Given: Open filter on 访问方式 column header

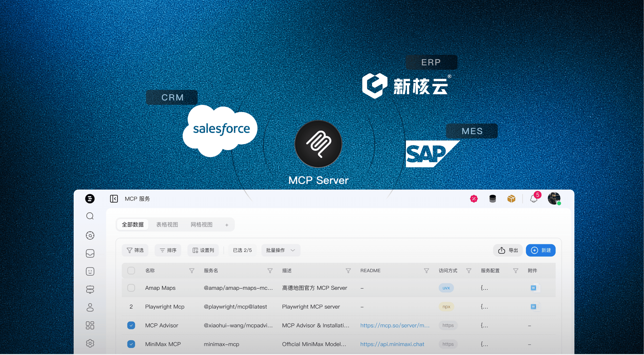Looking at the screenshot, I should point(469,270).
